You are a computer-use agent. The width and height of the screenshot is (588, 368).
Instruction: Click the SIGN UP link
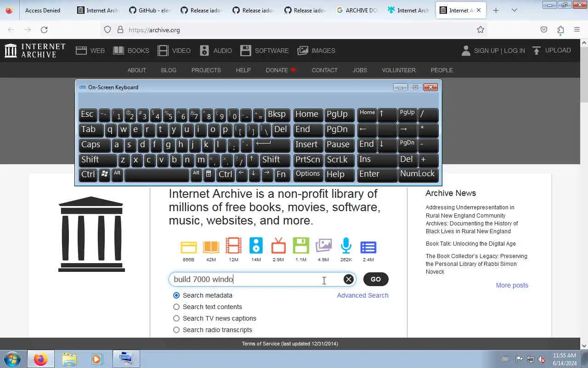pyautogui.click(x=486, y=51)
